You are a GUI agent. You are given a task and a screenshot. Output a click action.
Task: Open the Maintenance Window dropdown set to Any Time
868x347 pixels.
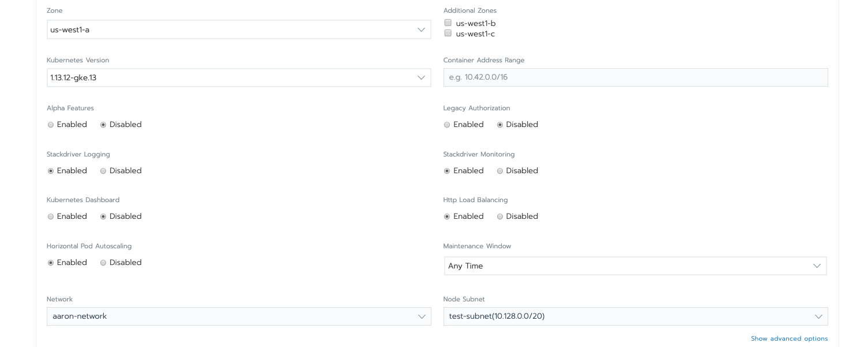(634, 266)
